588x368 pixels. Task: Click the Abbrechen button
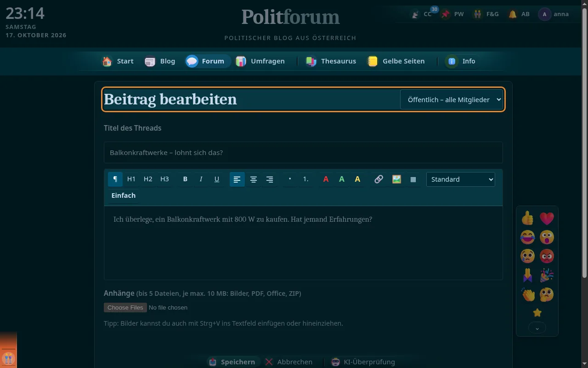289,362
